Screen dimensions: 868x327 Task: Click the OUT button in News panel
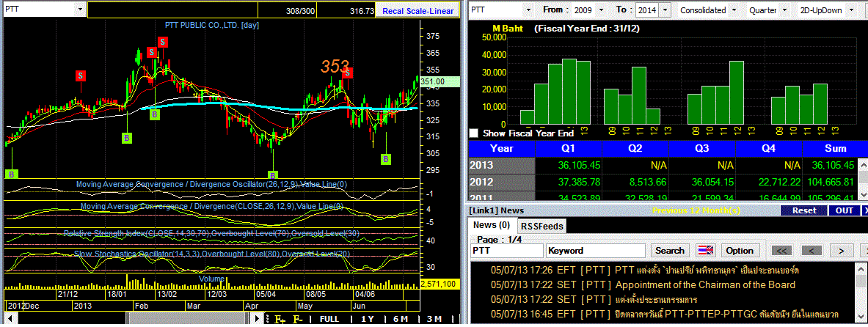point(845,210)
